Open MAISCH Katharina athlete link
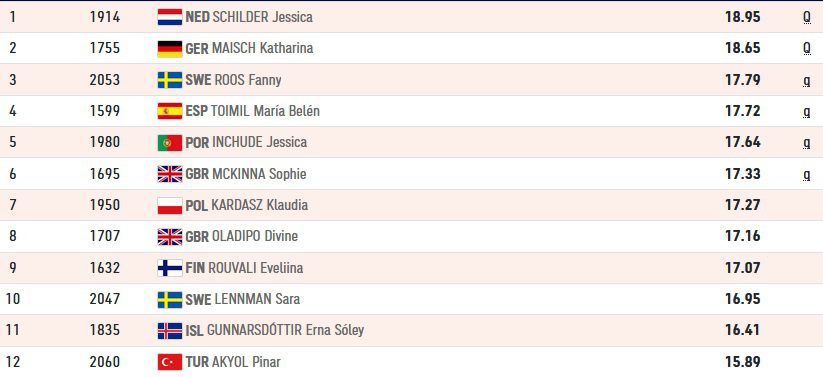Image resolution: width=823 pixels, height=377 pixels. (x=262, y=48)
